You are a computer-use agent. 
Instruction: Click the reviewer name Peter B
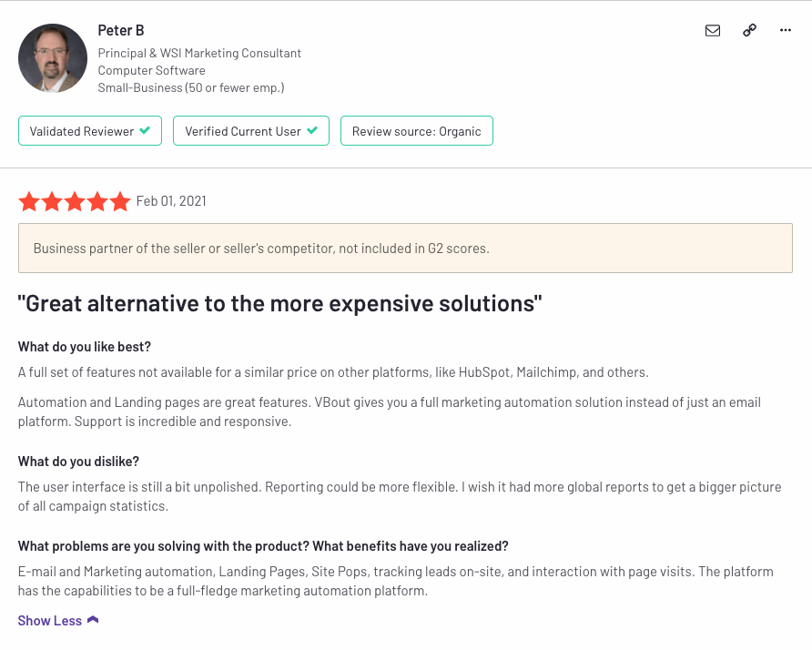[121, 31]
